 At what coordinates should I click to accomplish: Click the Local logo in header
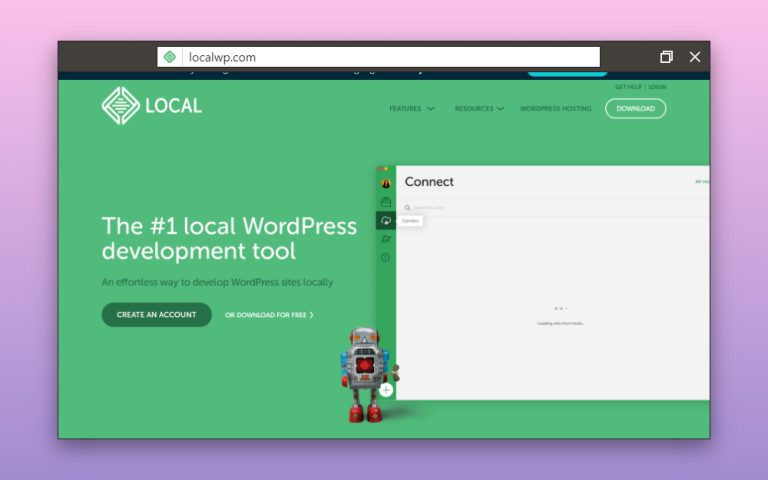click(x=151, y=106)
